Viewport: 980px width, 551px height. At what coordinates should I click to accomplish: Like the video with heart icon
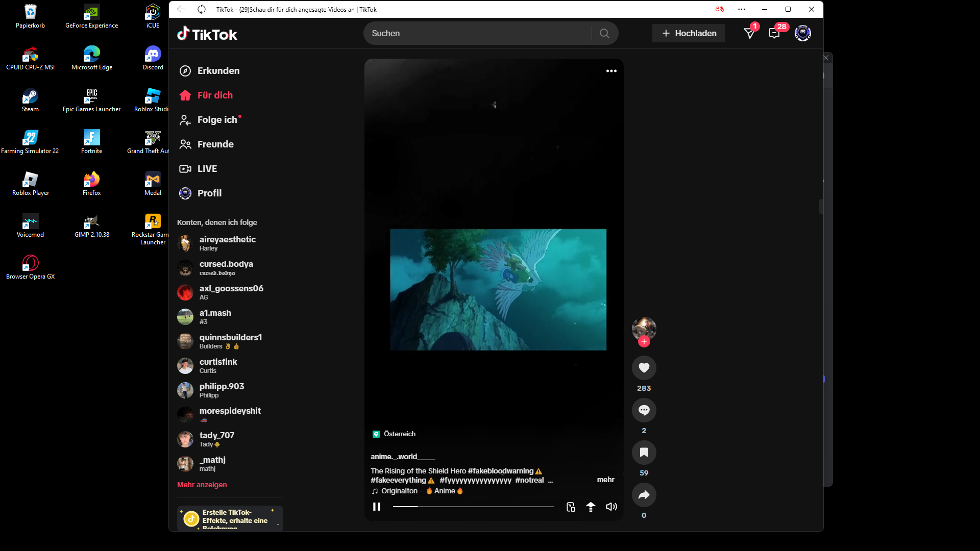coord(644,368)
